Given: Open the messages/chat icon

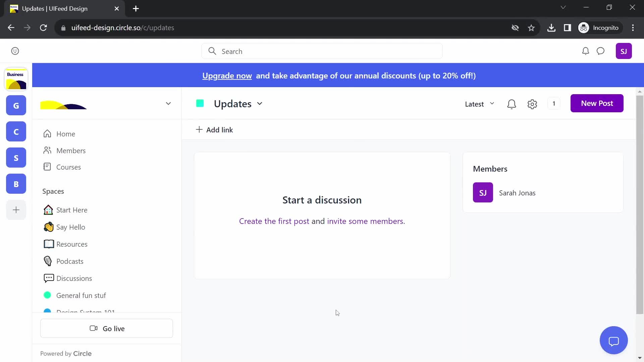Looking at the screenshot, I should coord(601,51).
